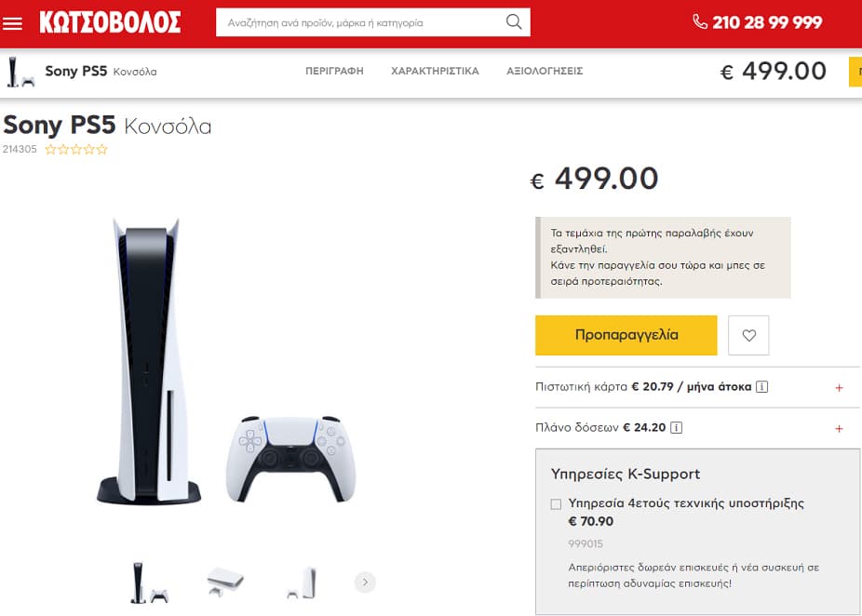Click the phone icon beside 210 28 99 999

700,22
